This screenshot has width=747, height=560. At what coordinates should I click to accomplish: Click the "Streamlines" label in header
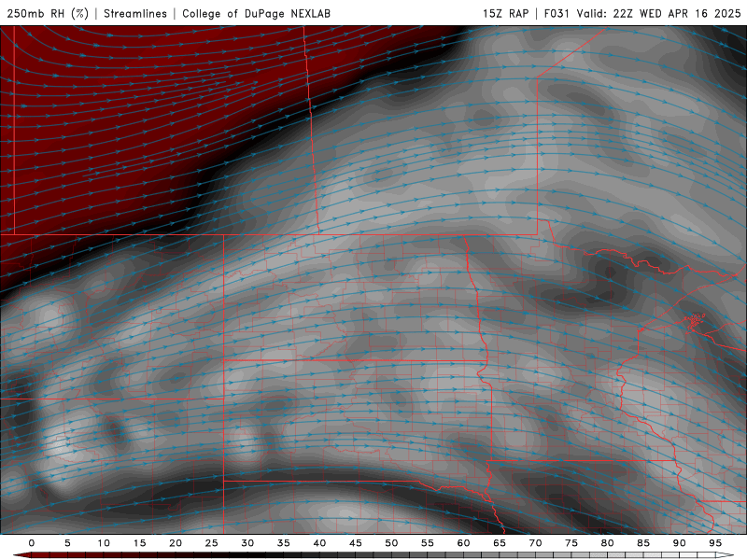coord(135,13)
